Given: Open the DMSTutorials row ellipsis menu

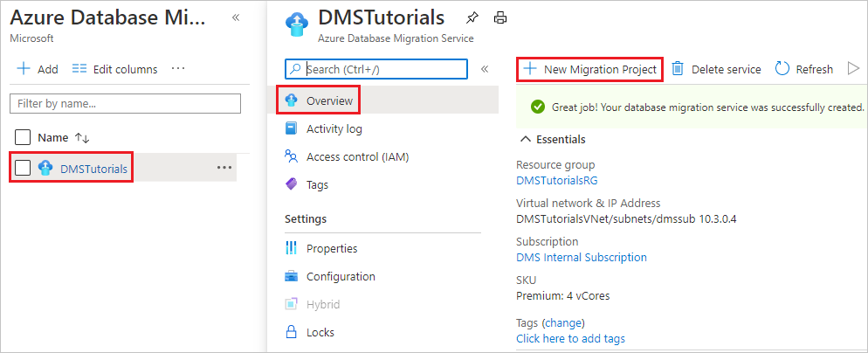Looking at the screenshot, I should click(224, 168).
